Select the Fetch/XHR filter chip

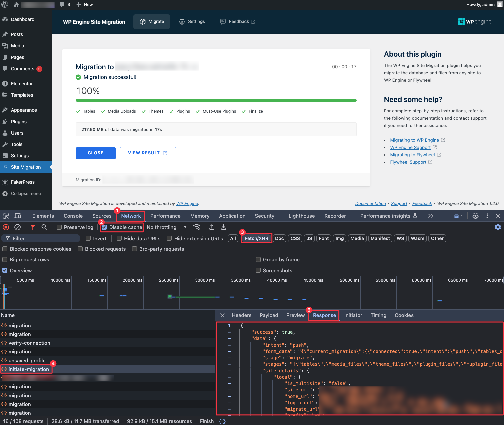(x=256, y=238)
